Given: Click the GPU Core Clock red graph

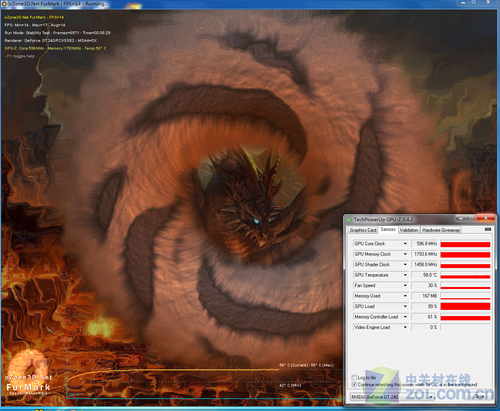Looking at the screenshot, I should coord(465,244).
